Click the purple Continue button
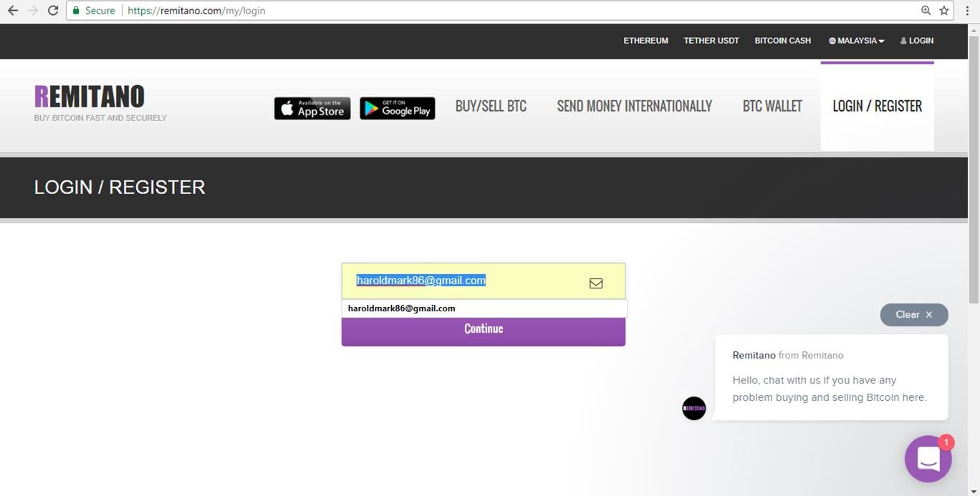The image size is (980, 496). point(484,331)
